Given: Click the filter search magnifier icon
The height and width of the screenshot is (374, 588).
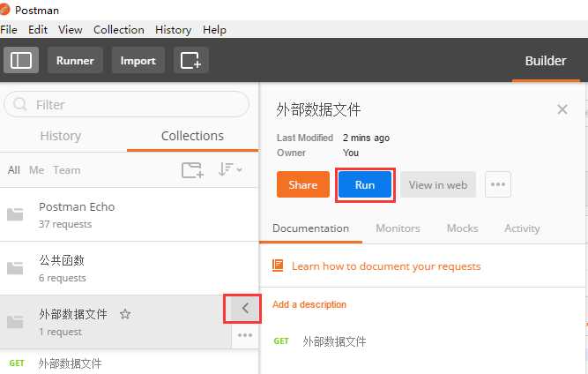Looking at the screenshot, I should point(20,104).
